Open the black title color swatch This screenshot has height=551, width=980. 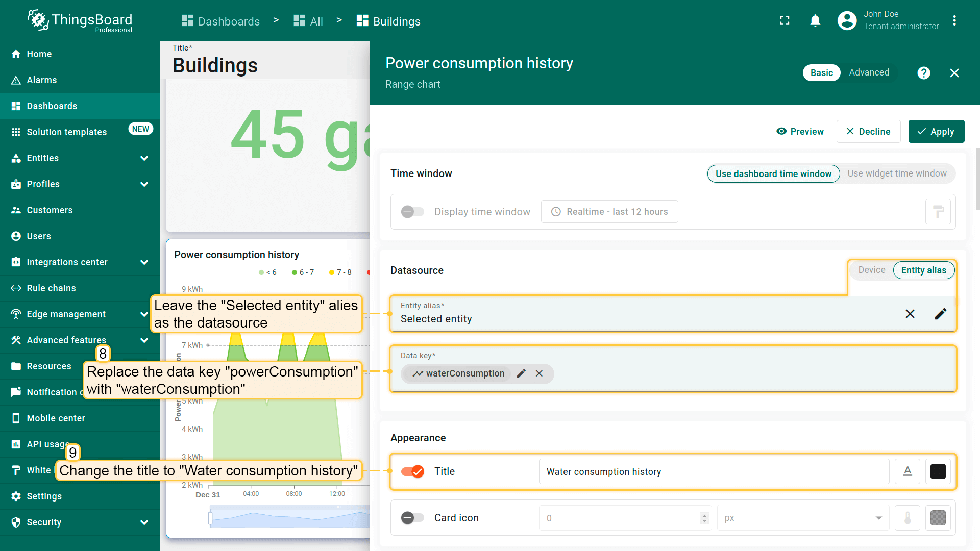pos(938,471)
